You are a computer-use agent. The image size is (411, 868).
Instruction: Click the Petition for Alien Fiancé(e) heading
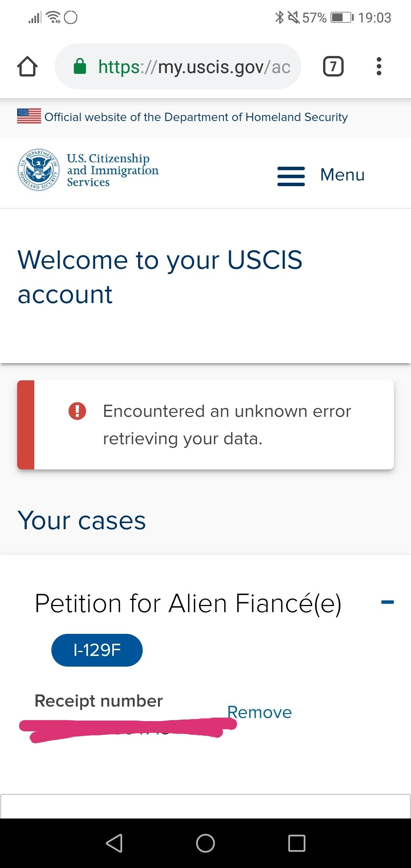pyautogui.click(x=188, y=603)
